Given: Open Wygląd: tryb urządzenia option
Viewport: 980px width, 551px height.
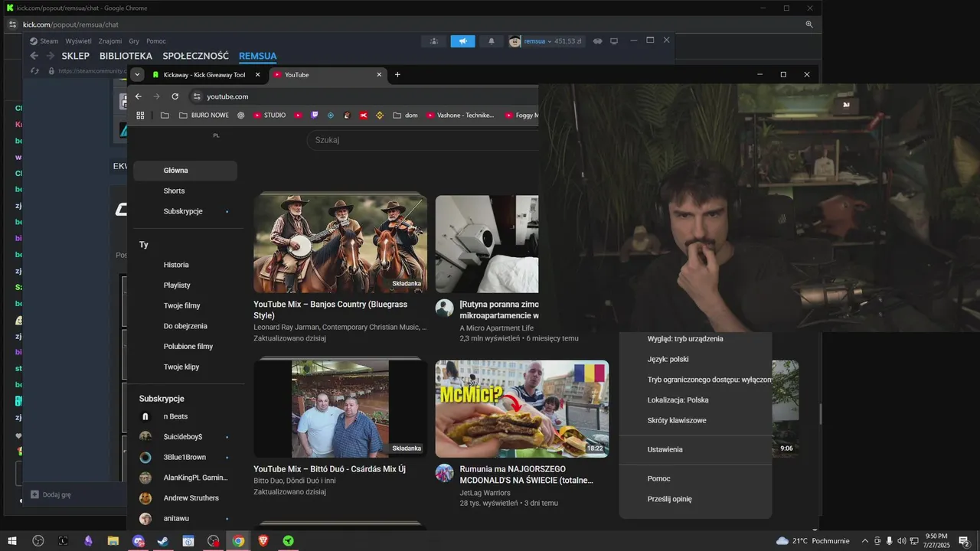Looking at the screenshot, I should [x=695, y=339].
